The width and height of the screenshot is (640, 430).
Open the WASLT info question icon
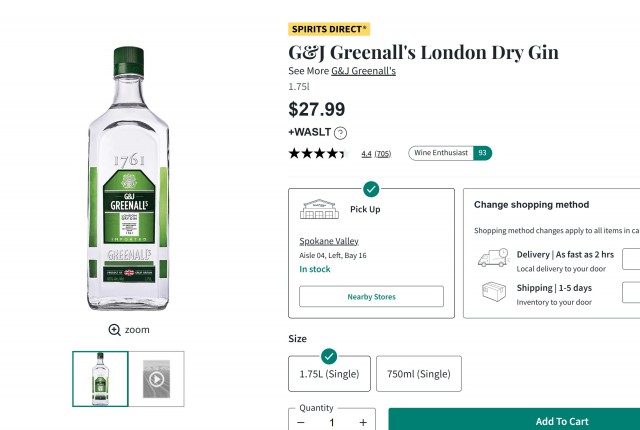[340, 133]
